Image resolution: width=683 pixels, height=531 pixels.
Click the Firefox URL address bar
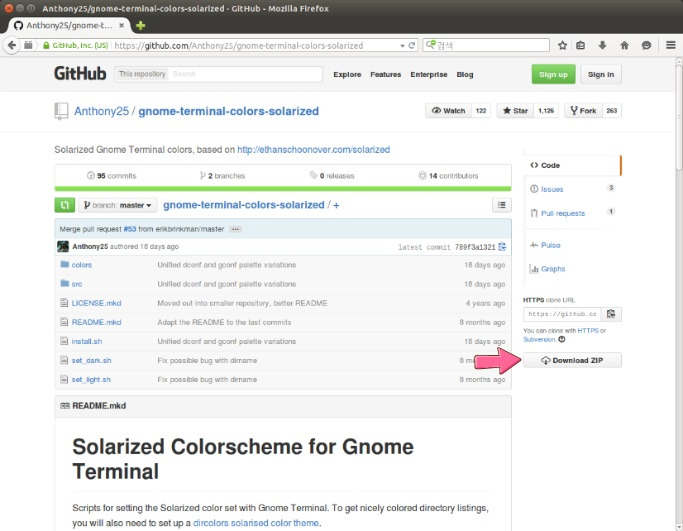click(255, 45)
